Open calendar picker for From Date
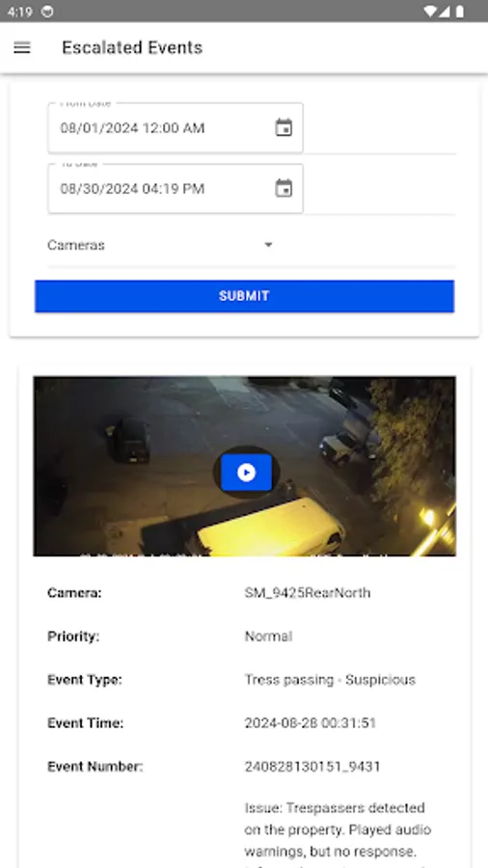Image resolution: width=488 pixels, height=868 pixels. point(284,128)
